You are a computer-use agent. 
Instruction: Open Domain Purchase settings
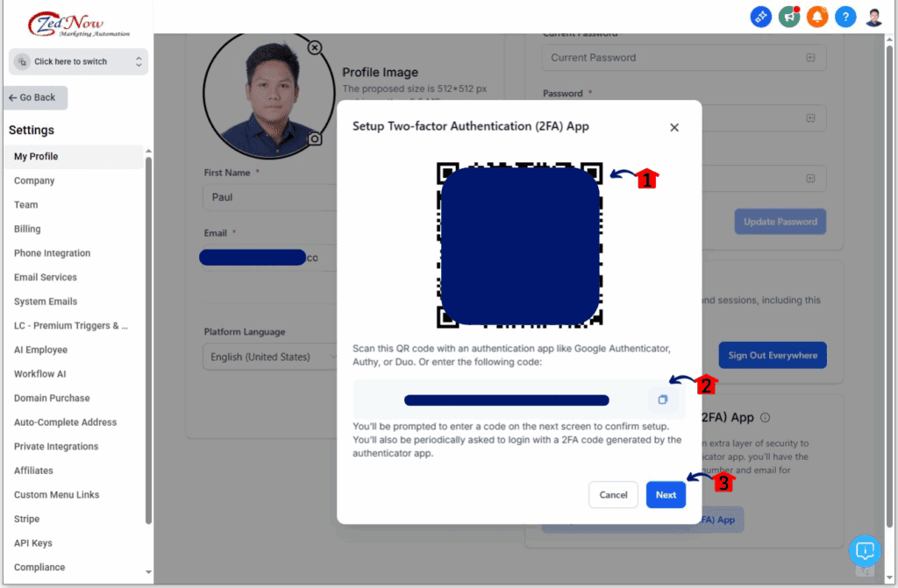coord(52,398)
